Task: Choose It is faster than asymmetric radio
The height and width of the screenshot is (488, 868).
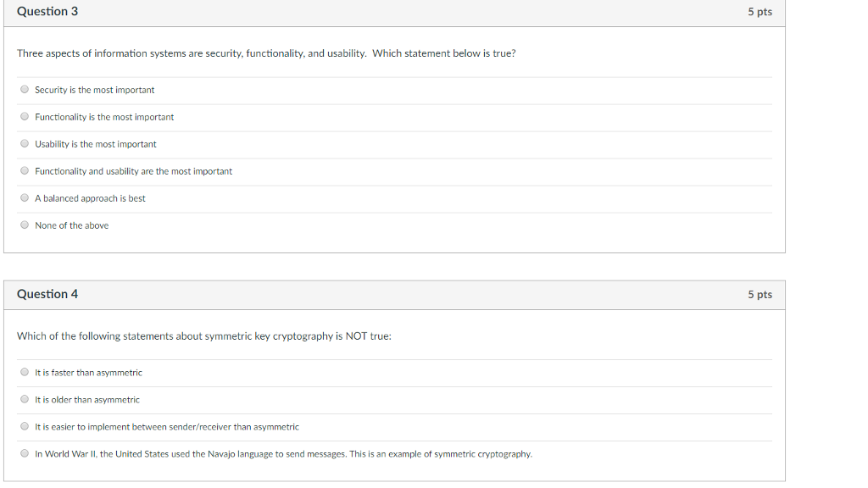Action: (x=25, y=372)
